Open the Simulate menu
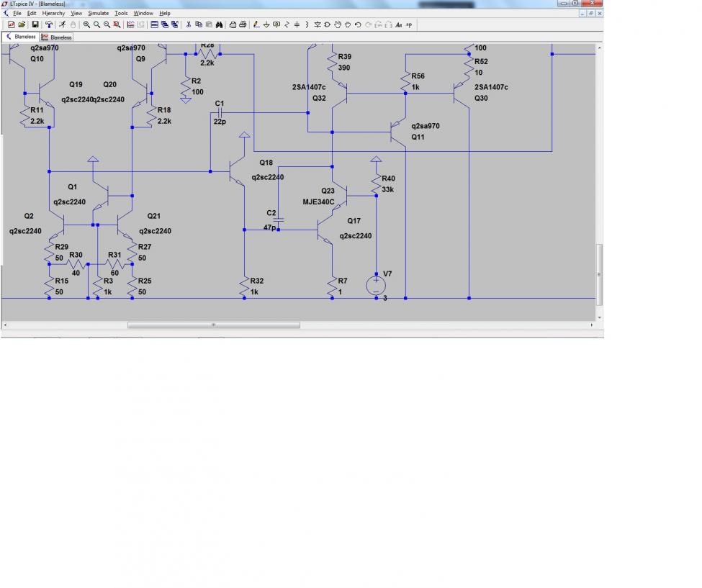The height and width of the screenshot is (588, 702). pyautogui.click(x=98, y=14)
